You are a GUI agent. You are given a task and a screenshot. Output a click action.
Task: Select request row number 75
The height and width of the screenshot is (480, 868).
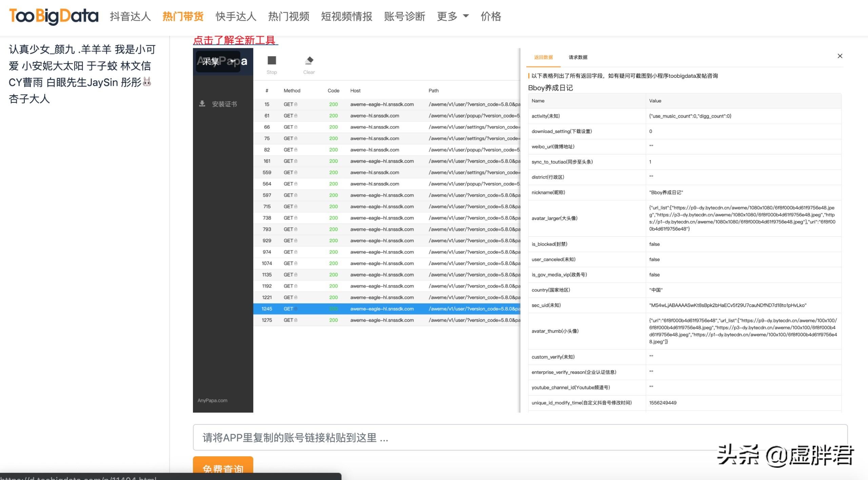[x=387, y=138]
